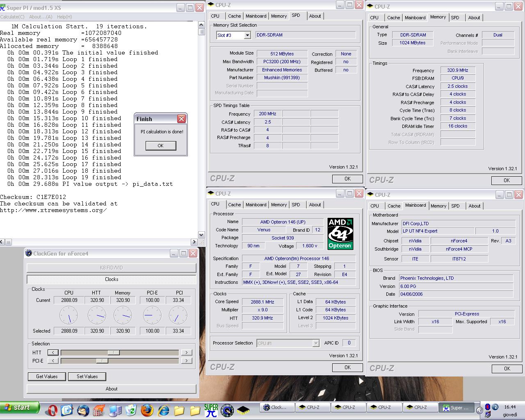The image size is (525, 420).
Task: Launch ClockGen from quick launch icon
Action: [x=227, y=410]
